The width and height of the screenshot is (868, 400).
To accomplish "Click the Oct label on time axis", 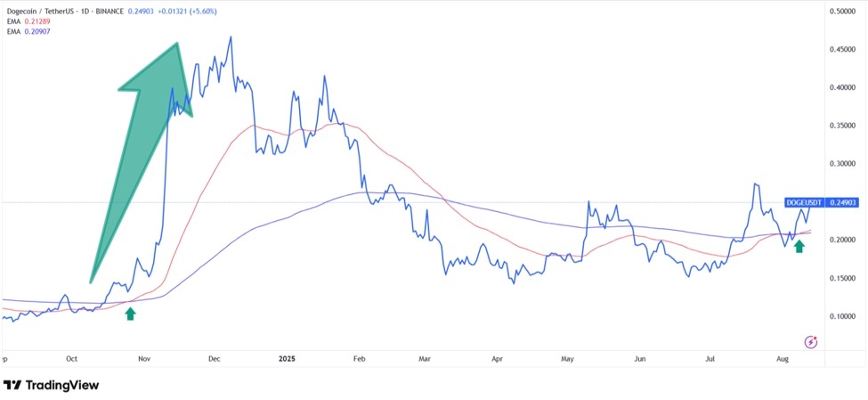I will point(71,358).
